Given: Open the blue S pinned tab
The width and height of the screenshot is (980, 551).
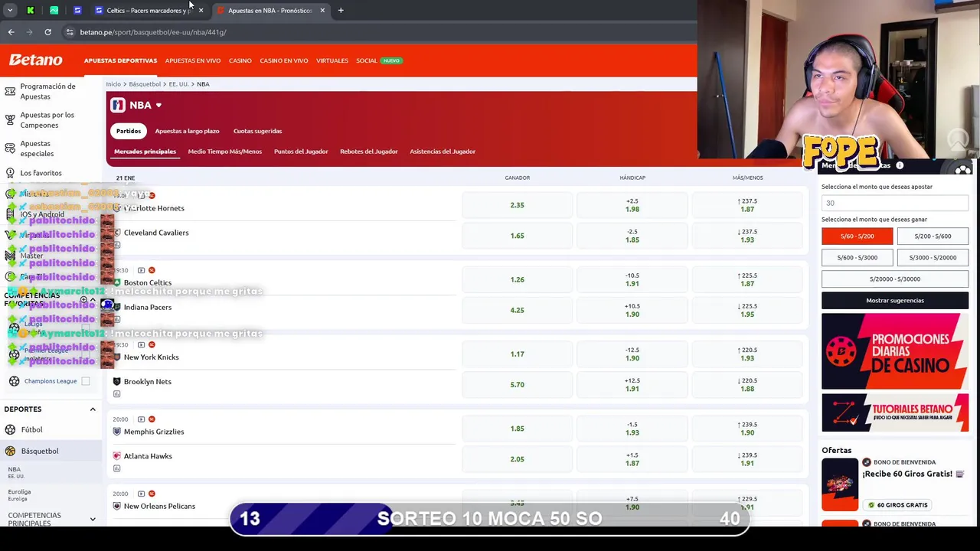Looking at the screenshot, I should point(77,10).
